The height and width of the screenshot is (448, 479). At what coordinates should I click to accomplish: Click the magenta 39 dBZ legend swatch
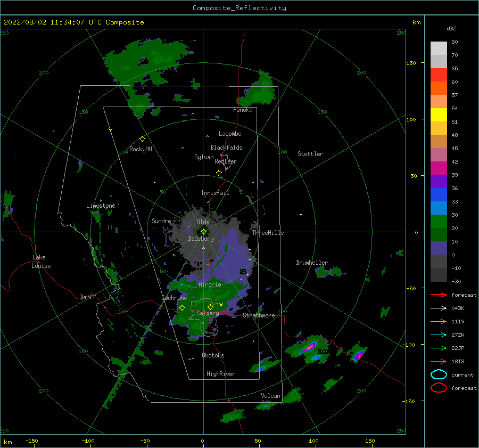(x=439, y=168)
